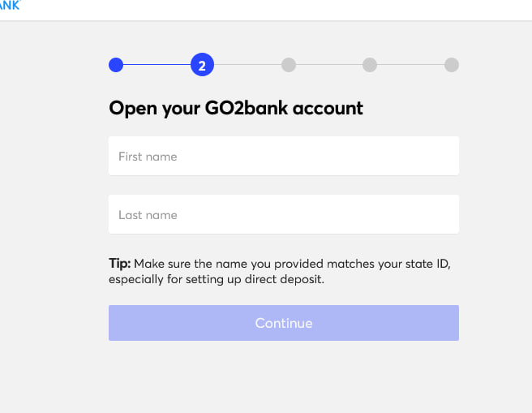
Task: Click the GO2bank logo in header
Action: tap(9, 6)
